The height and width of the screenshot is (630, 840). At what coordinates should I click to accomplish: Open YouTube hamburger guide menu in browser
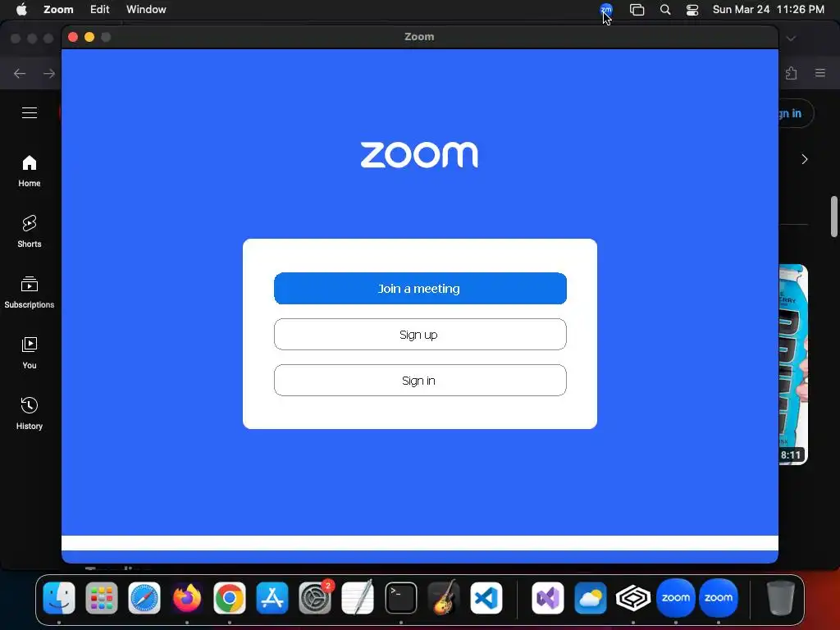tap(30, 113)
